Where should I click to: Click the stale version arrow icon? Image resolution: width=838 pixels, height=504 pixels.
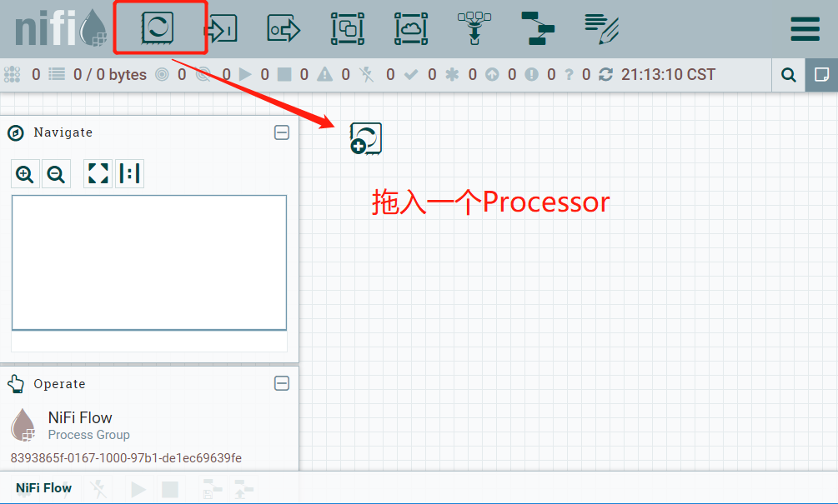click(x=492, y=74)
